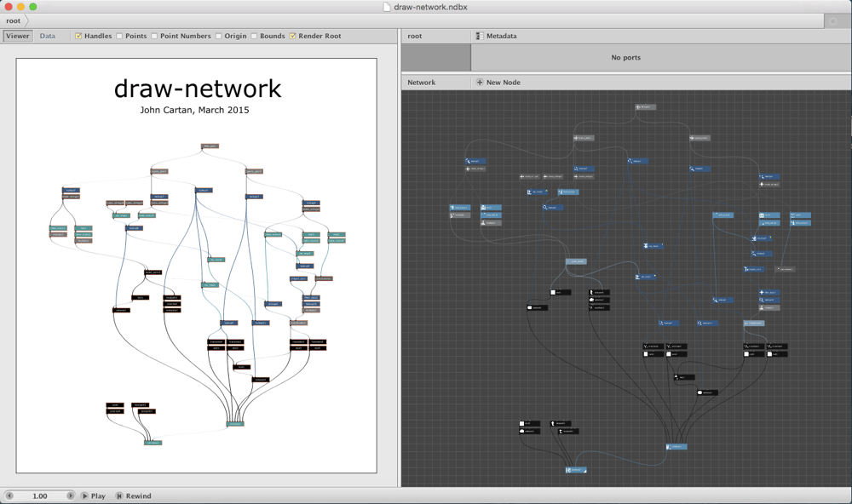Click the root breadcrumb in the address bar
Screen dimensions: 852x504
pyautogui.click(x=13, y=20)
